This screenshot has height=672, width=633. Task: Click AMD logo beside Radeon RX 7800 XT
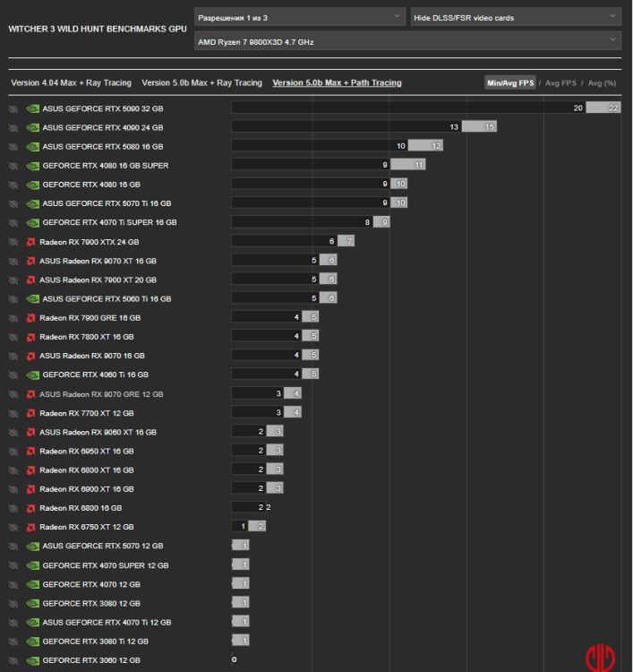(30, 337)
